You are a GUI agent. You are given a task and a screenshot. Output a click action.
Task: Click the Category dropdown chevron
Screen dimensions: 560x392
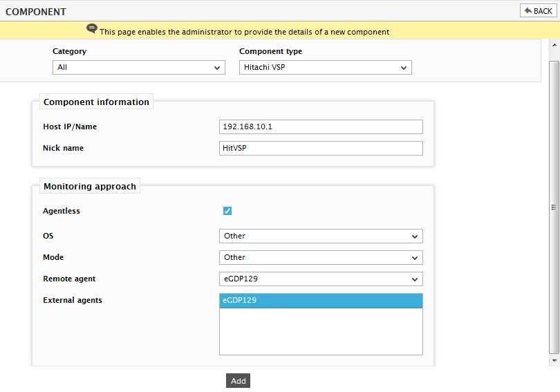click(x=217, y=68)
